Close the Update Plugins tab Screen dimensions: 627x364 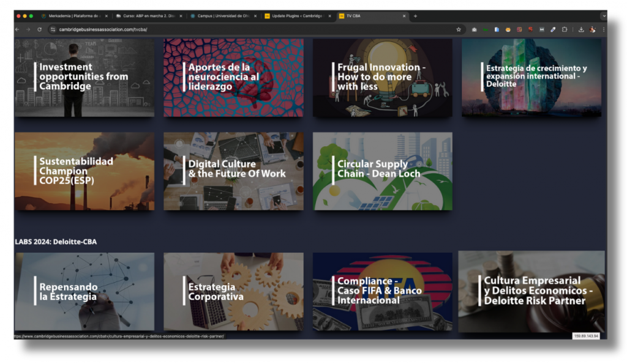[329, 16]
